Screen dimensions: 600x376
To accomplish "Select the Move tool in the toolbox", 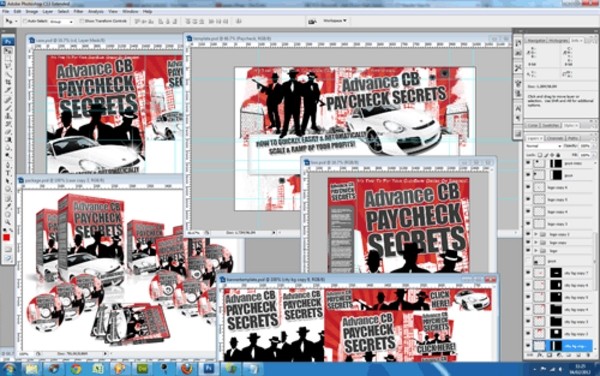I will point(8,50).
